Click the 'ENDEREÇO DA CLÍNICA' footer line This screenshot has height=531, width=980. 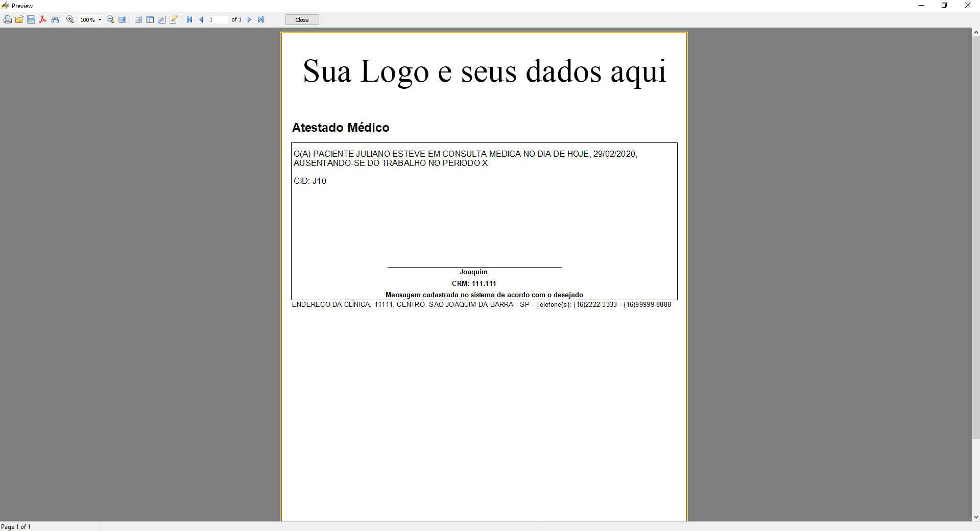[482, 304]
